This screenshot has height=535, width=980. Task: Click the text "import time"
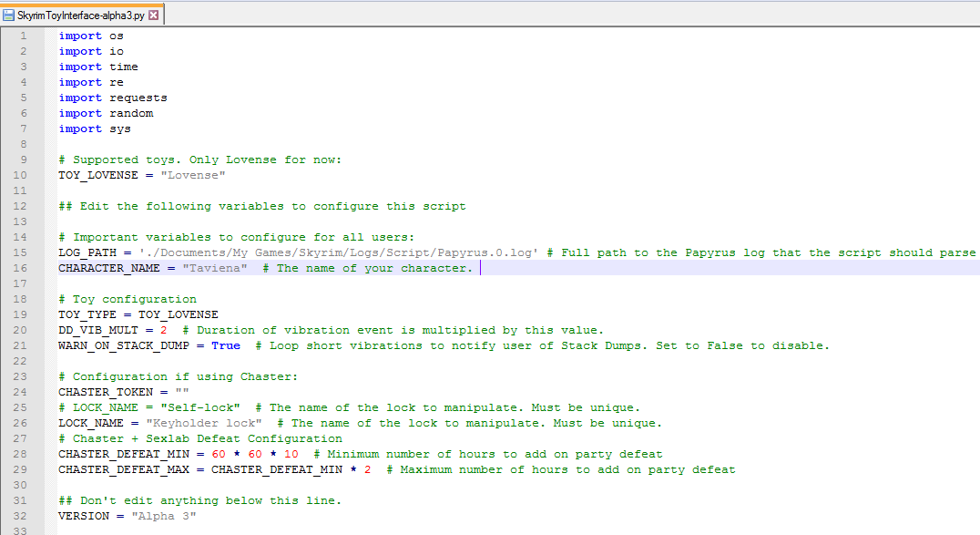click(98, 67)
